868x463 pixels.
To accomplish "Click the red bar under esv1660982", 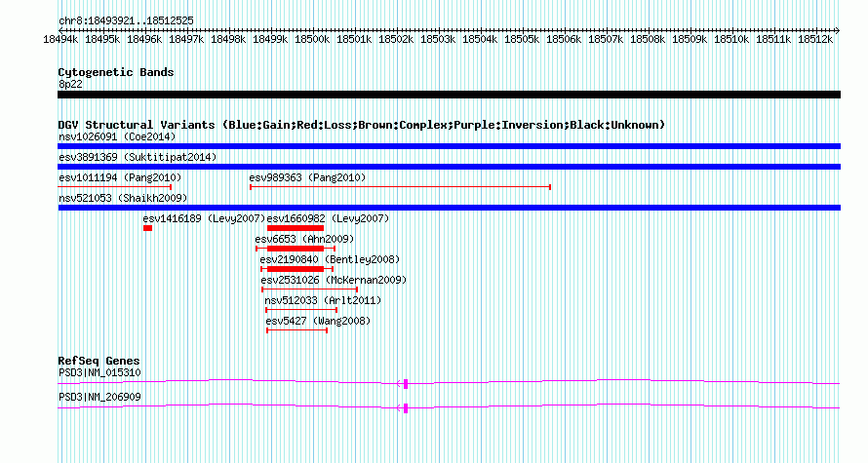I will 296,228.
